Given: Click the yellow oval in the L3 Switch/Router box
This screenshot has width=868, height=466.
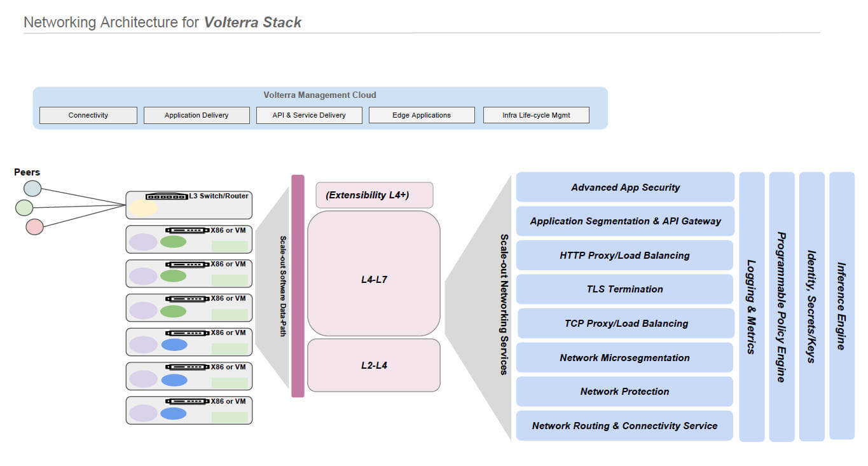Looking at the screenshot, I should click(x=144, y=207).
